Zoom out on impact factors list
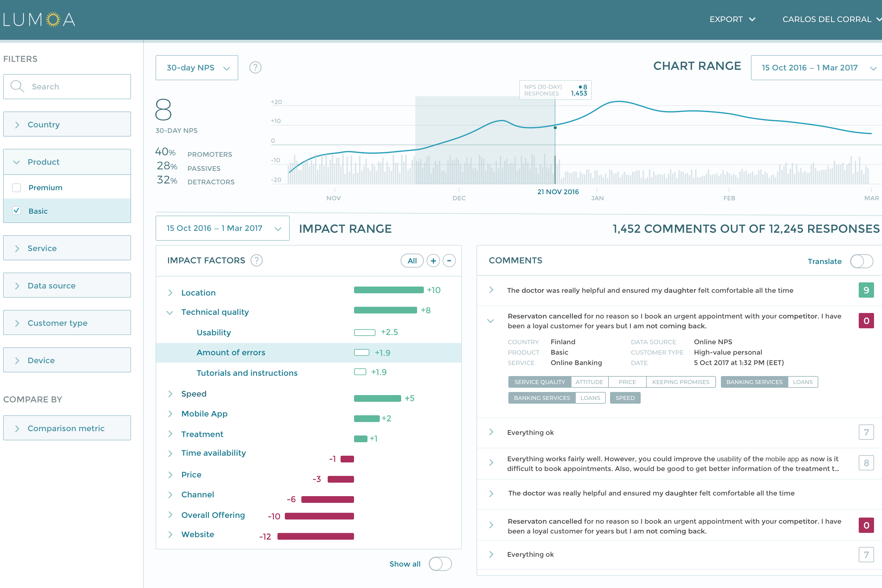882x588 pixels. [449, 260]
